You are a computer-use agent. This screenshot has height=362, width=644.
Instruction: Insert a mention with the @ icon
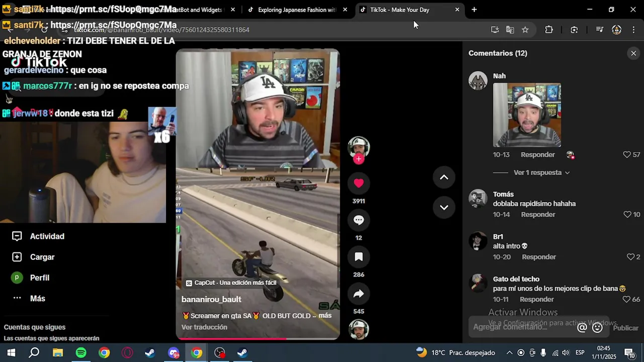point(582,328)
